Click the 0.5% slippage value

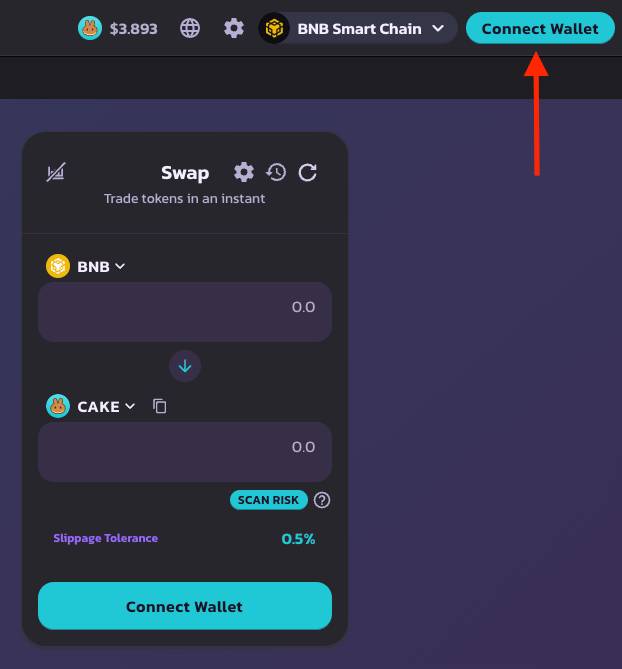coord(298,539)
